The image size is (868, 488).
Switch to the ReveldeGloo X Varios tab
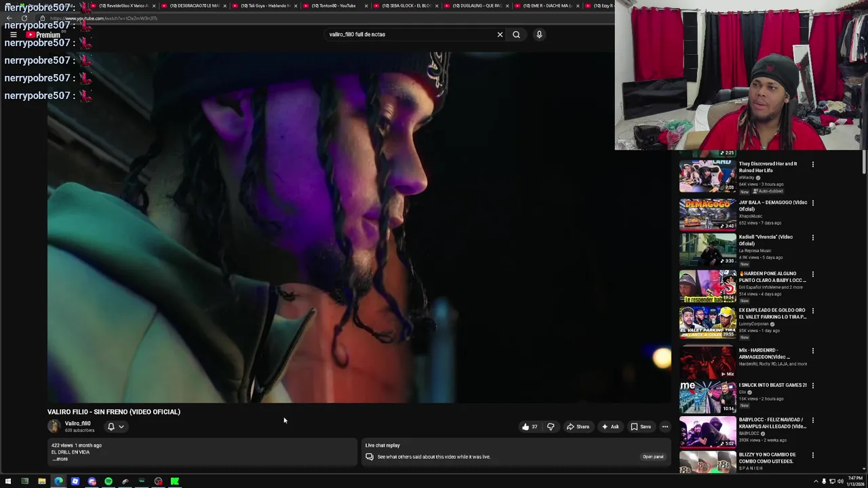(124, 5)
